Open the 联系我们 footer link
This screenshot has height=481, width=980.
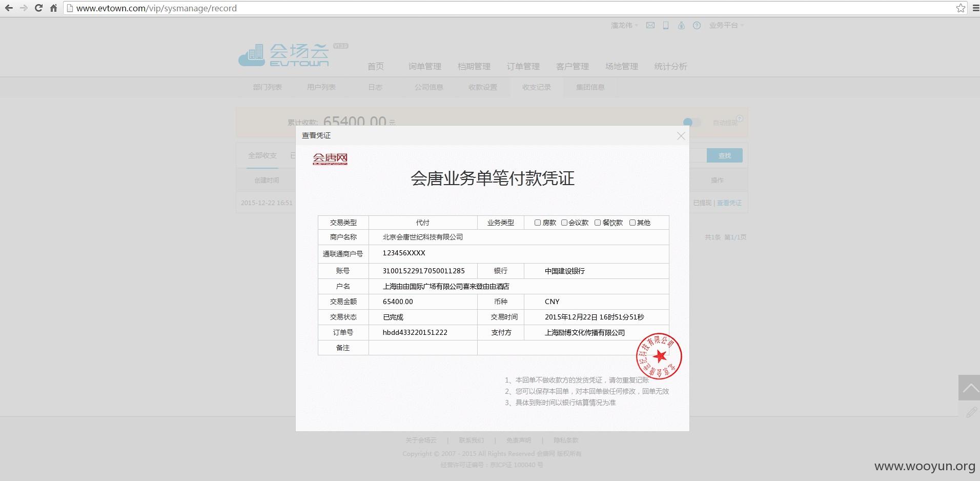click(471, 440)
